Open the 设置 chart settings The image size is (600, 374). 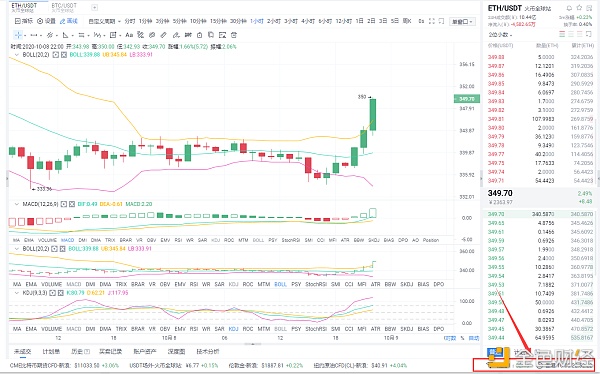[x=46, y=21]
